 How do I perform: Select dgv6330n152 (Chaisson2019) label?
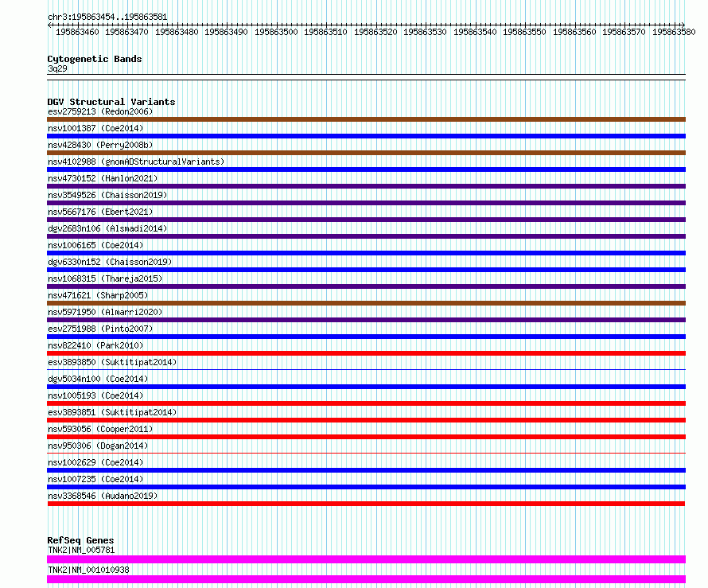(x=110, y=262)
